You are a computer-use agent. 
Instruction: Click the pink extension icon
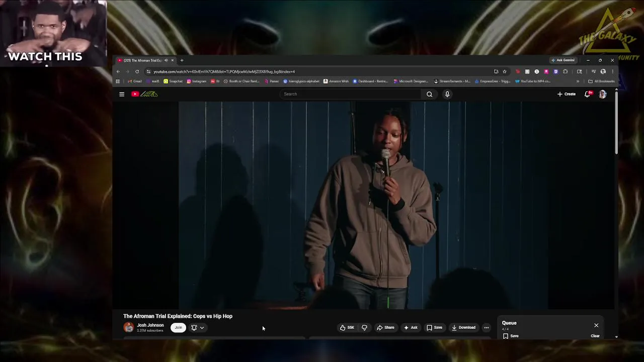[546, 71]
